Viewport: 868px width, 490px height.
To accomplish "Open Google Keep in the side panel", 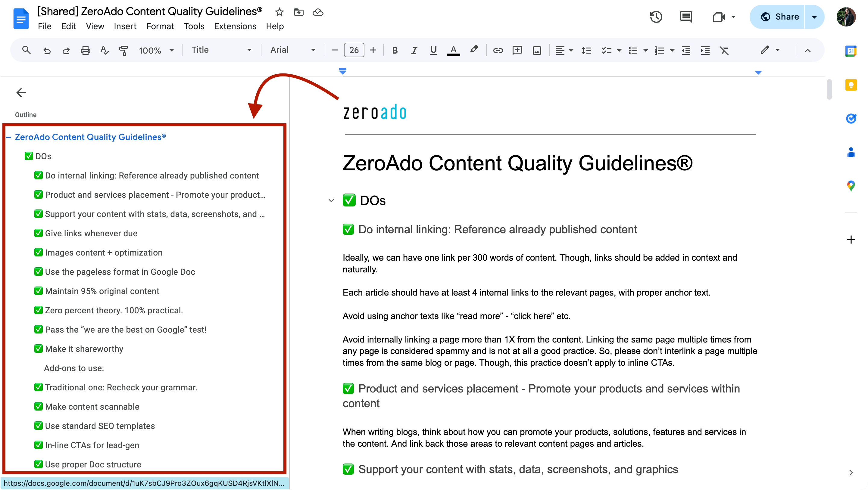I will click(x=851, y=85).
